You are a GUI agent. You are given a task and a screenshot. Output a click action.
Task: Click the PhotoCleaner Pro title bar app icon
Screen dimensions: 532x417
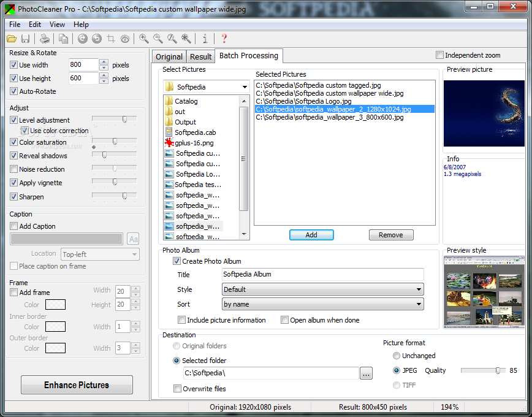click(10, 9)
